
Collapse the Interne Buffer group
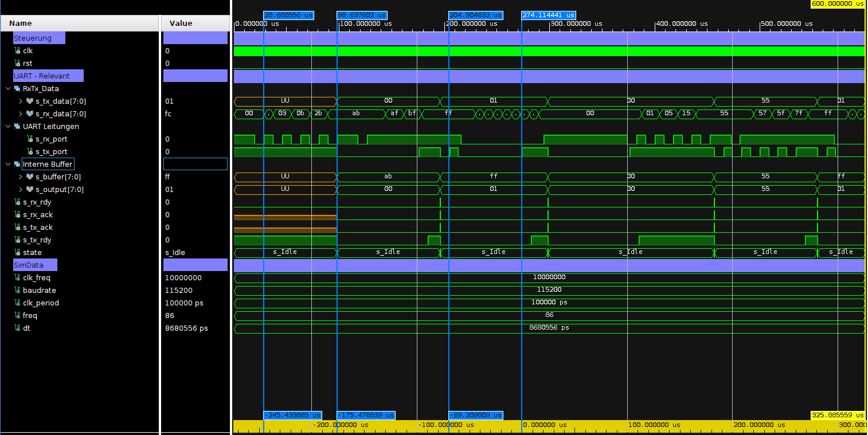click(x=8, y=164)
